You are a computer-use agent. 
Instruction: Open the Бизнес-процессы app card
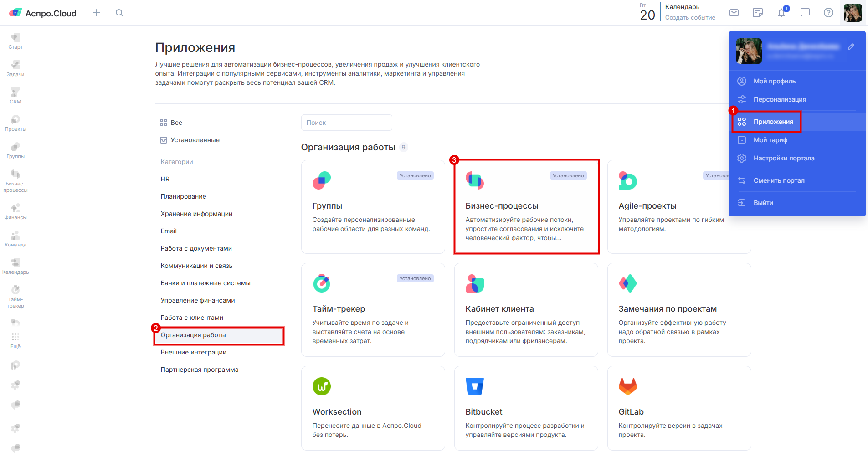tap(526, 207)
